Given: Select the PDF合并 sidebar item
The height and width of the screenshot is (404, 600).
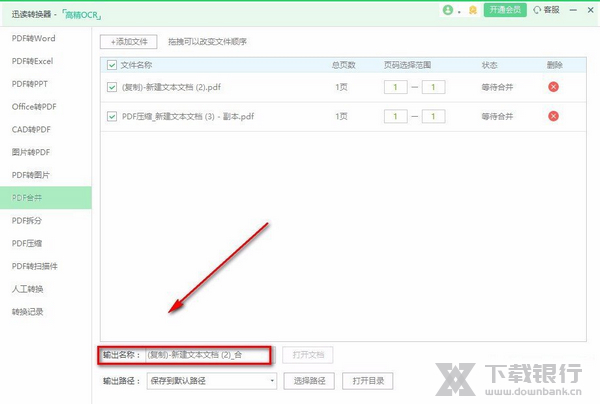Looking at the screenshot, I should coord(46,198).
